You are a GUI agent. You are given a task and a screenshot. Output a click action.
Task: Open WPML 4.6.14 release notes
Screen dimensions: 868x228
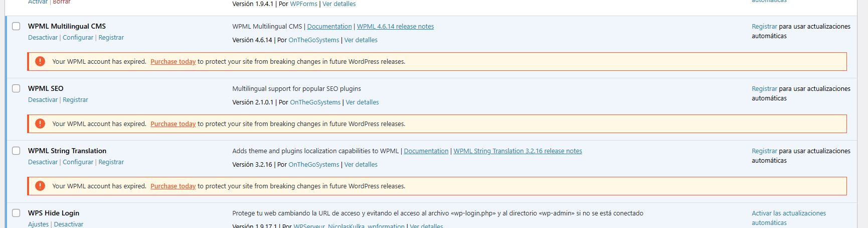[x=395, y=27]
